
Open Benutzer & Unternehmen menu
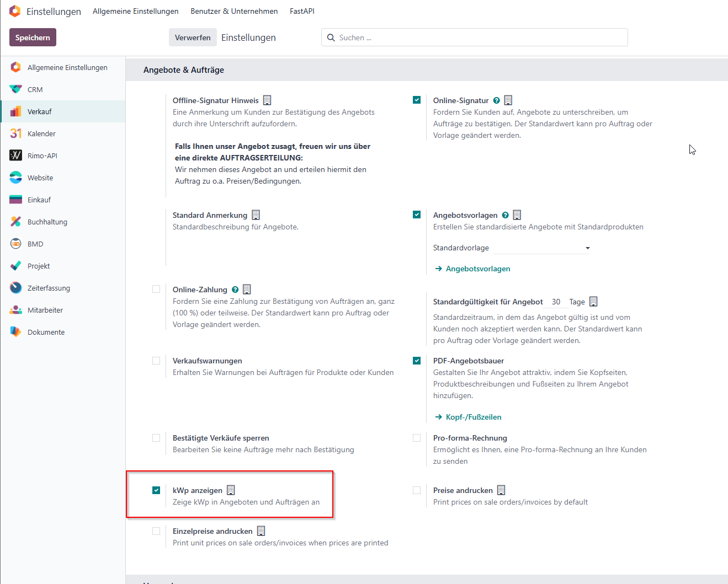[x=234, y=11]
